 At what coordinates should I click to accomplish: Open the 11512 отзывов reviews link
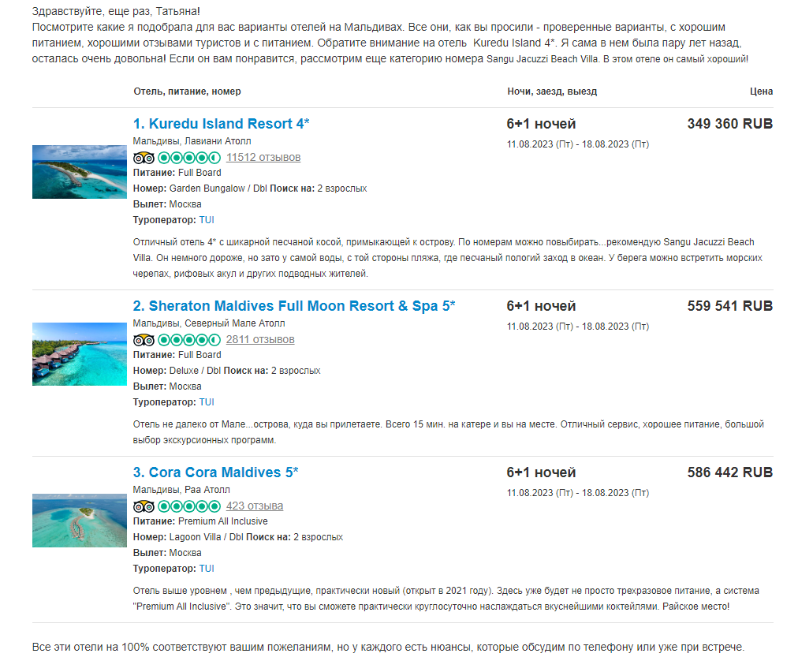coord(263,157)
